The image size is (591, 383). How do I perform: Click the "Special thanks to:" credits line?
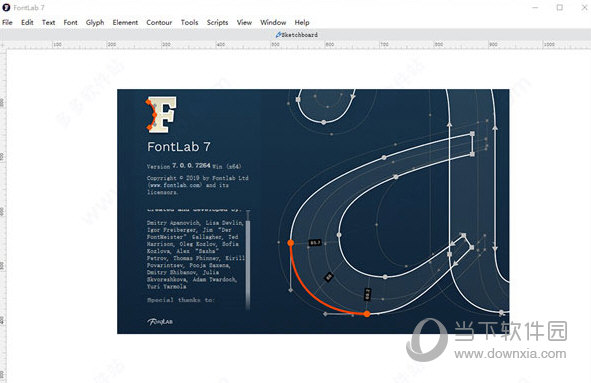(181, 300)
